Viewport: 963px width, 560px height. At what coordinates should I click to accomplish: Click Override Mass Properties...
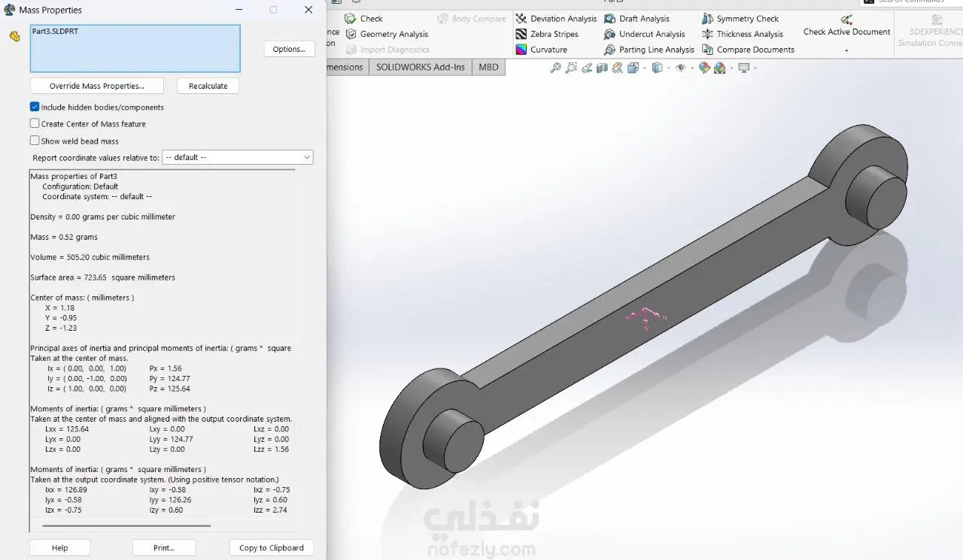click(96, 86)
